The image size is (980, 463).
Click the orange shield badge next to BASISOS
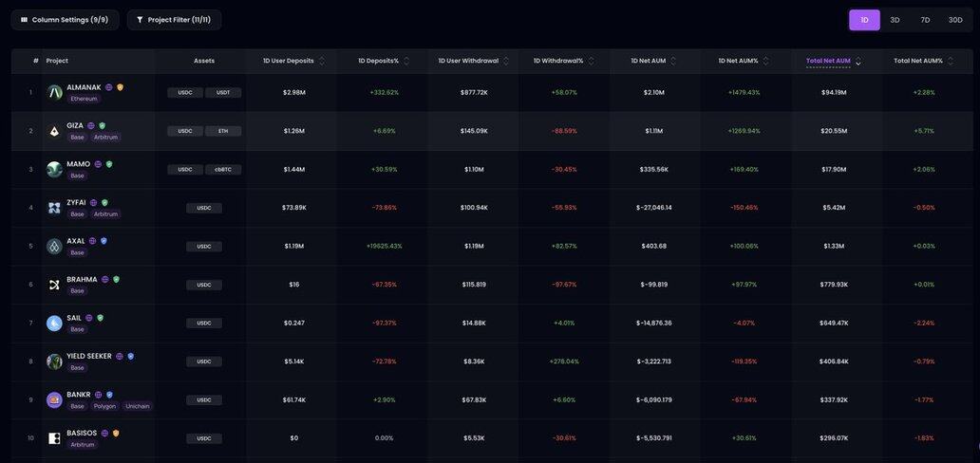coord(117,434)
